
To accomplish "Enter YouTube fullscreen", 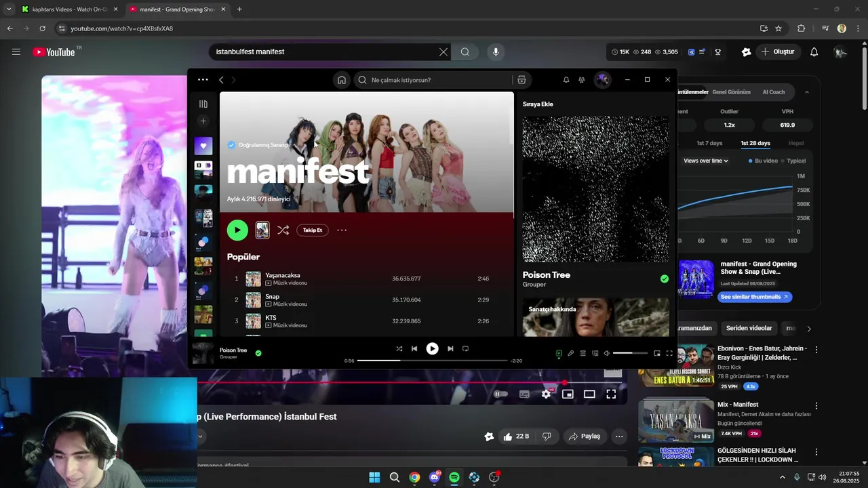I will 611,394.
